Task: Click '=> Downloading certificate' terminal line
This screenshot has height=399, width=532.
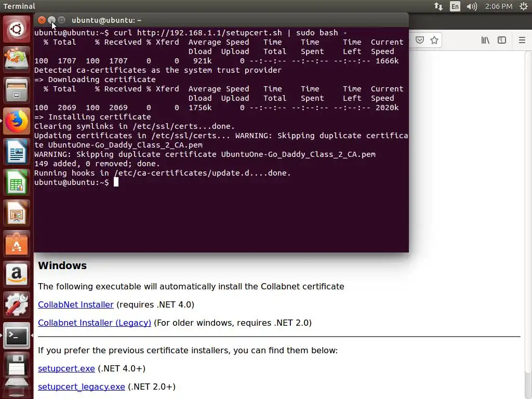Action: pyautogui.click(x=95, y=79)
